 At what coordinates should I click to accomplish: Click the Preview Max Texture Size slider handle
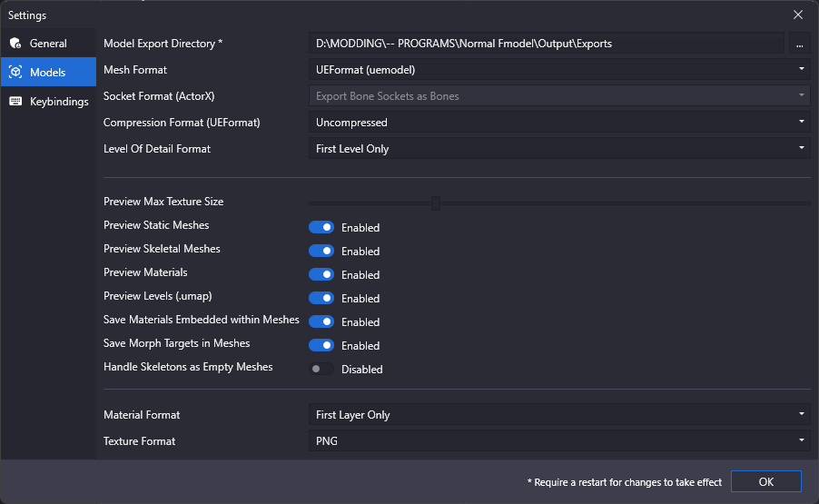[x=436, y=203]
